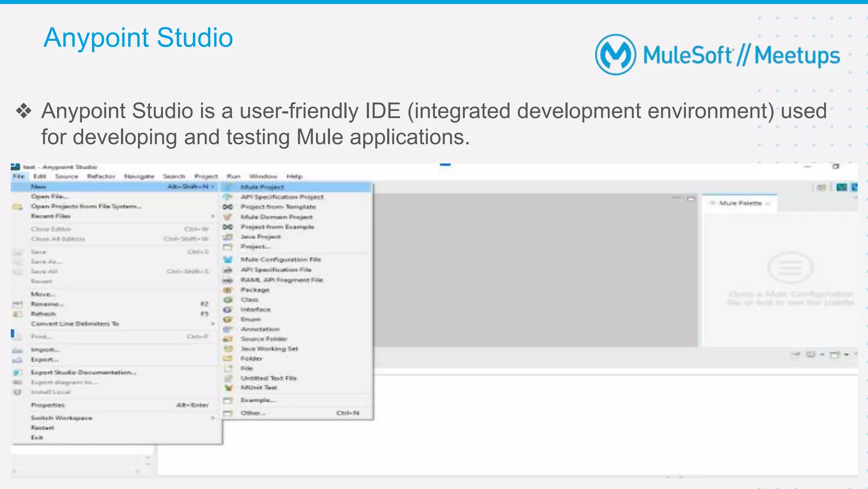Select the Project... entry
The height and width of the screenshot is (489, 868).
tap(296, 246)
